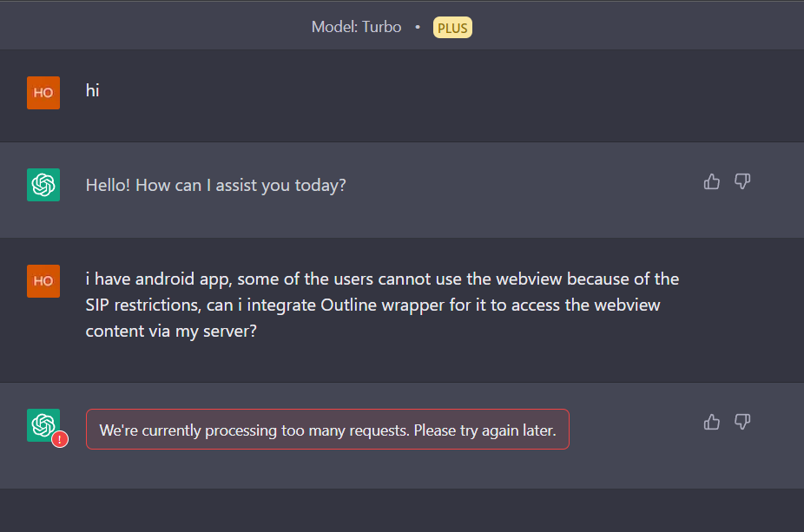The width and height of the screenshot is (804, 532).
Task: Select the 'hi' message text
Action: (92, 91)
